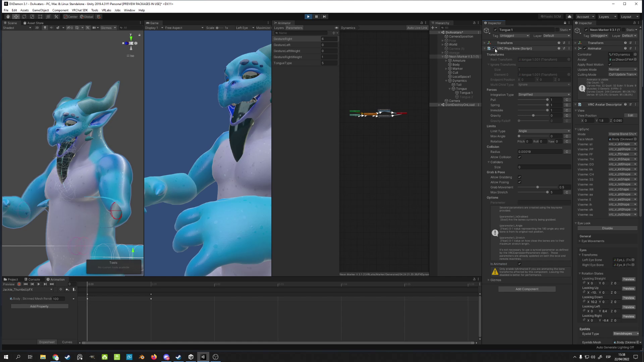Switch to the Animator Layers tab
Image resolution: width=644 pixels, height=362 pixels.
[x=279, y=28]
